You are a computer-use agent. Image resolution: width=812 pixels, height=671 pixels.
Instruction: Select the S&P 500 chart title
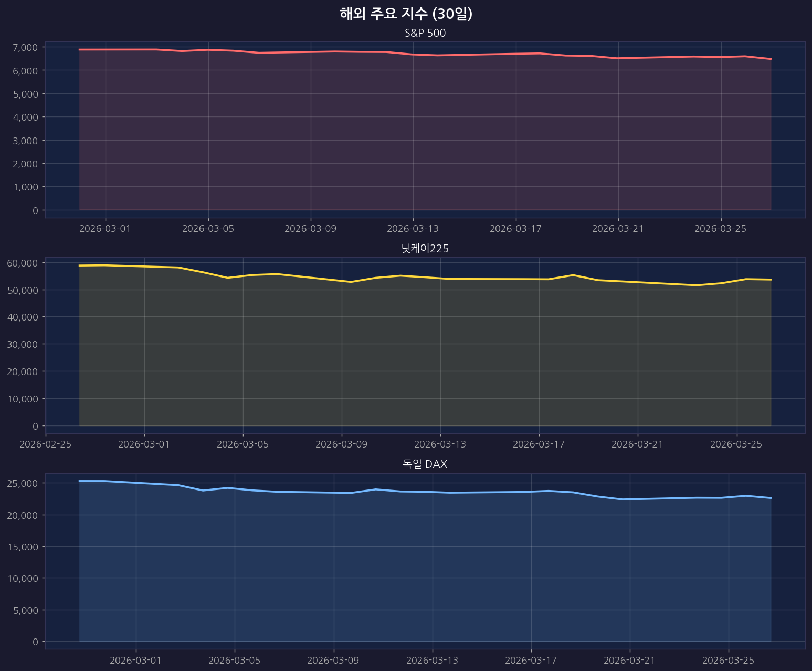click(425, 33)
